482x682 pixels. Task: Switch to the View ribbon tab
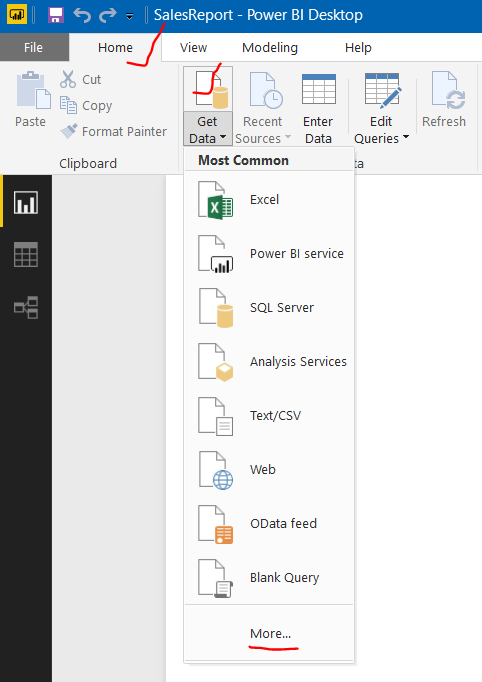(194, 47)
